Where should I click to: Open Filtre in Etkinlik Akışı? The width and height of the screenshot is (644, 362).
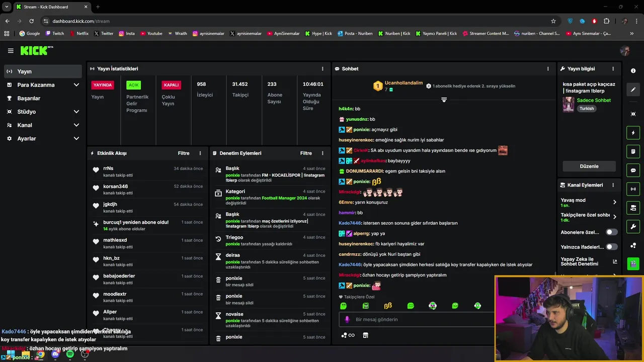(x=184, y=153)
